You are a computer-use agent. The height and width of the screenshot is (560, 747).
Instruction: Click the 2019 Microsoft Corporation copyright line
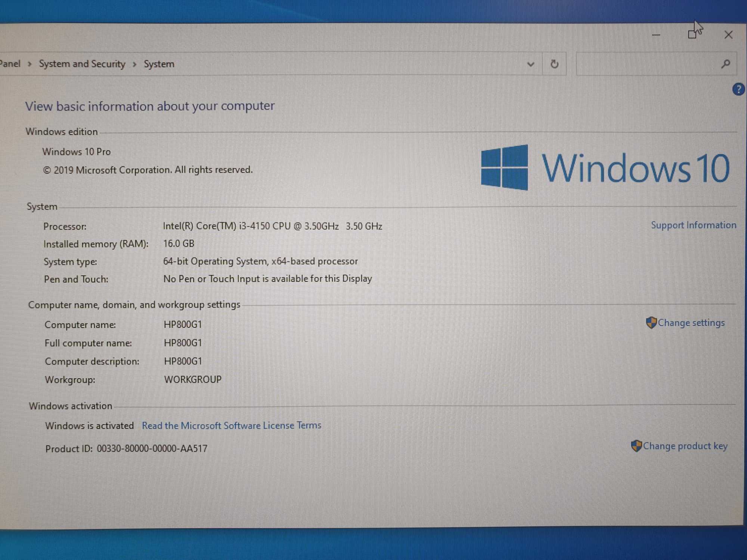pyautogui.click(x=148, y=170)
